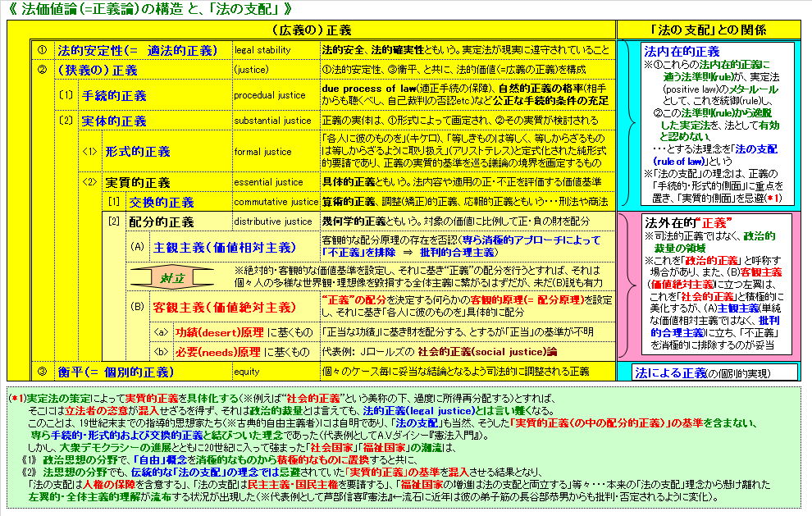Click the description starting 'due process of law'
812x516 pixels.
(466, 95)
